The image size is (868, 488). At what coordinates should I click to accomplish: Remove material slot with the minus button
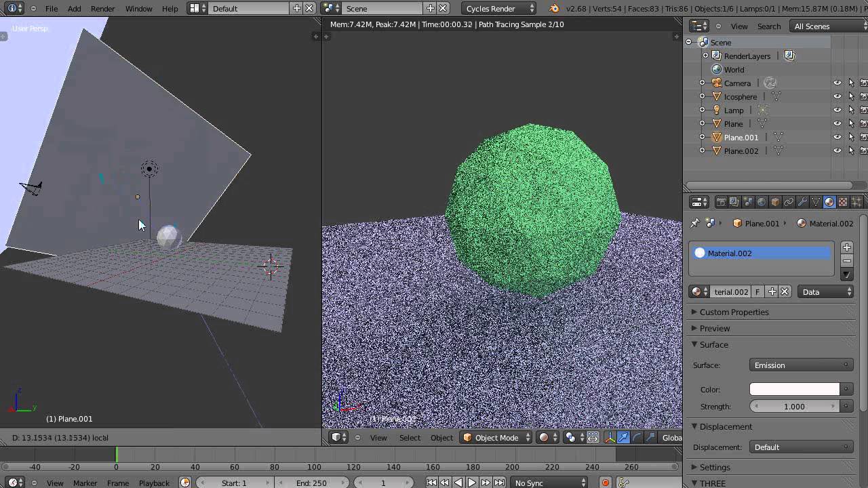coord(846,261)
